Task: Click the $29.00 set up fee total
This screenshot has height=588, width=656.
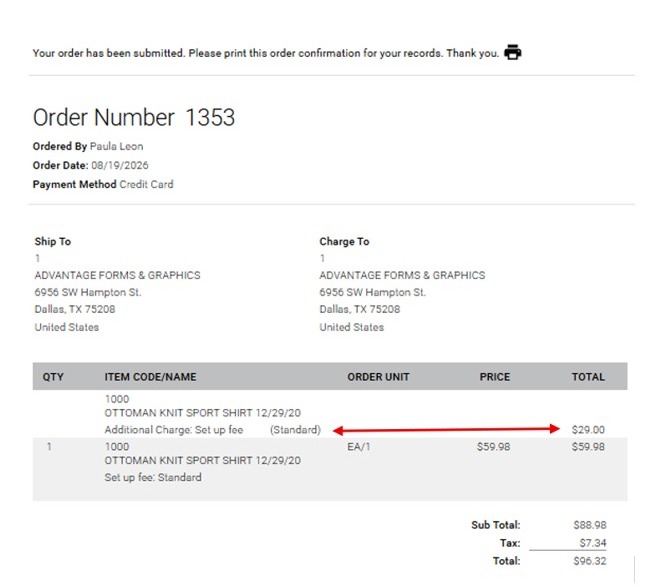Action: (588, 430)
